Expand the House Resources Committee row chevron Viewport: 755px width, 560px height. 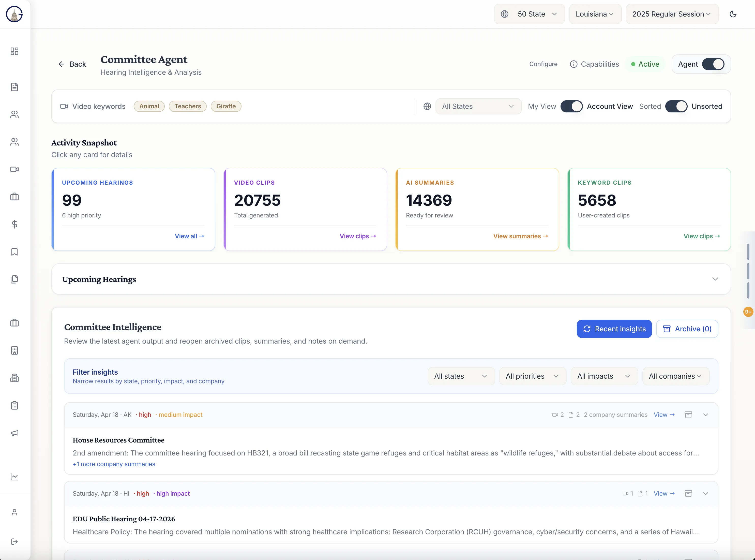(x=705, y=415)
